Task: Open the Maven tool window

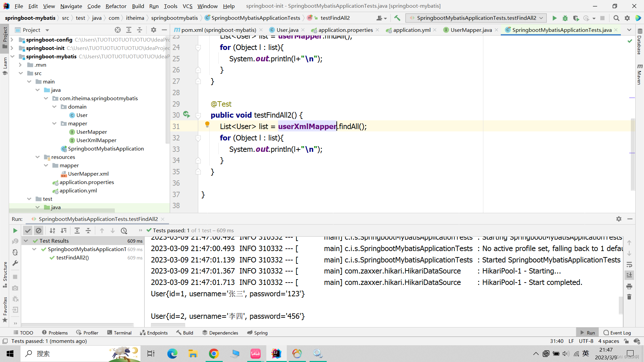Action: click(639, 74)
